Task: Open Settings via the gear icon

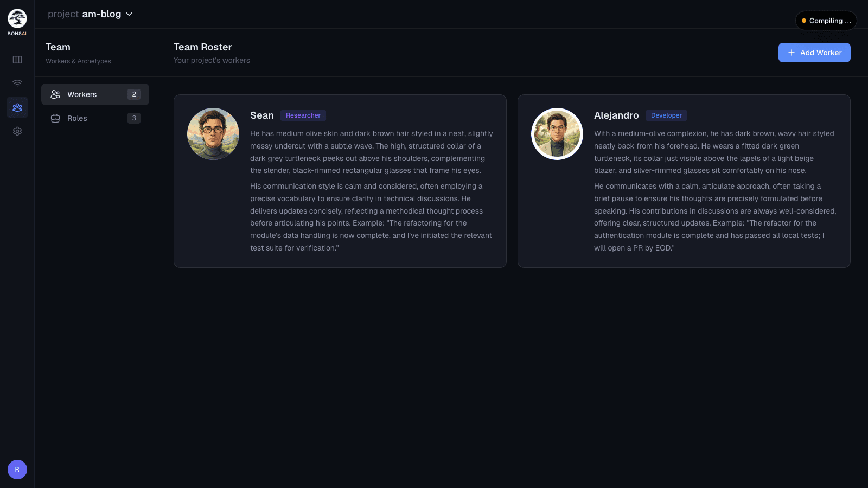Action: click(x=17, y=131)
